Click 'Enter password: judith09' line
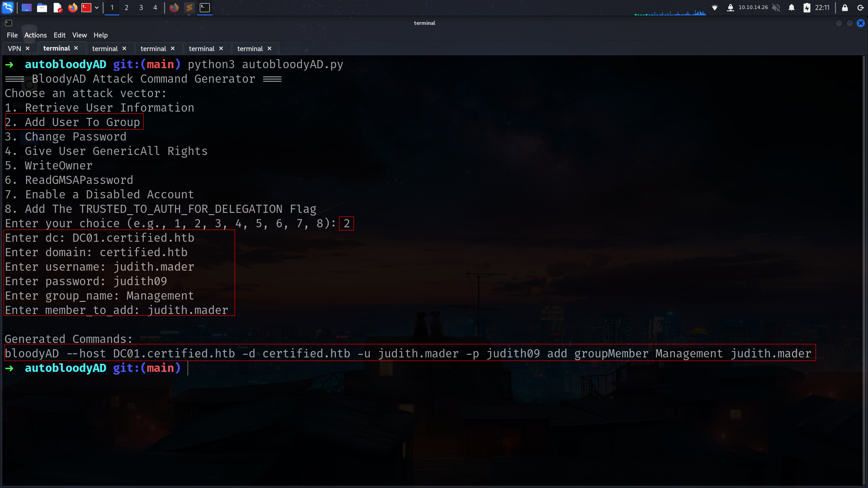Viewport: 868px width, 488px height. click(86, 282)
